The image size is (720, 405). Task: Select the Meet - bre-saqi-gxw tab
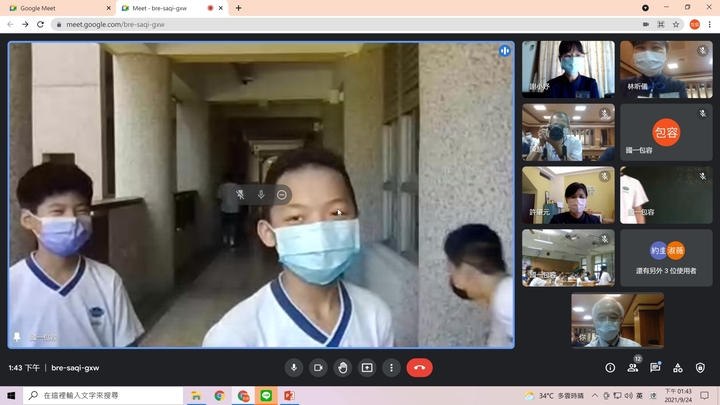click(160, 8)
